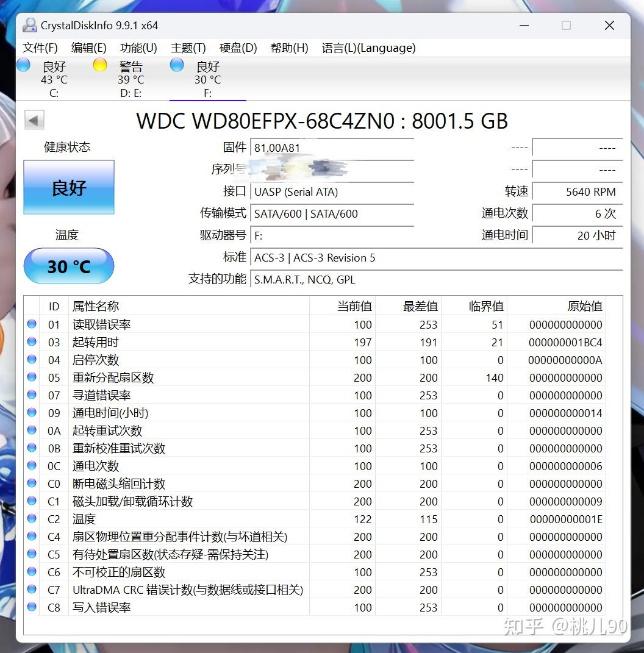Open the 文件(F) menu
The height and width of the screenshot is (653, 644).
click(40, 48)
